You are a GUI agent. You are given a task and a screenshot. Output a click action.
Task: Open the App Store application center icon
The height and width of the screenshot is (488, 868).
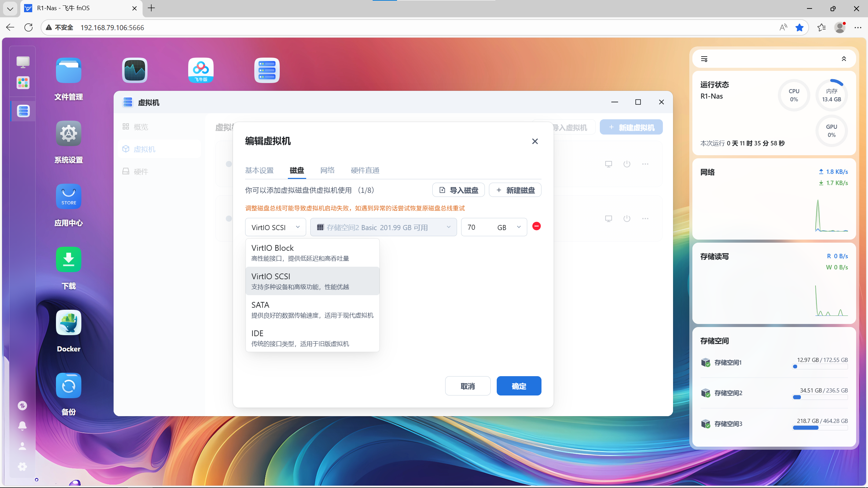click(x=68, y=197)
